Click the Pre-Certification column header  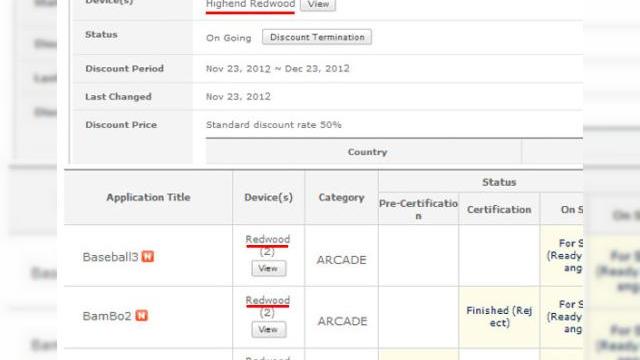click(x=418, y=209)
